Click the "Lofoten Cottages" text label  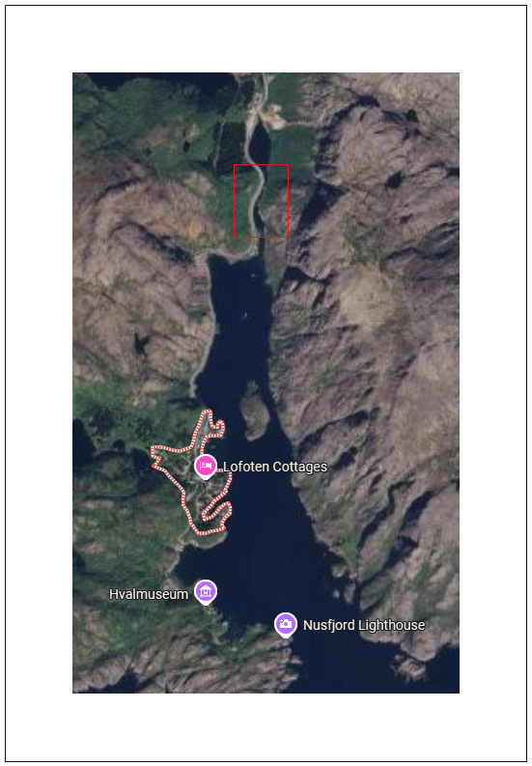click(x=275, y=467)
